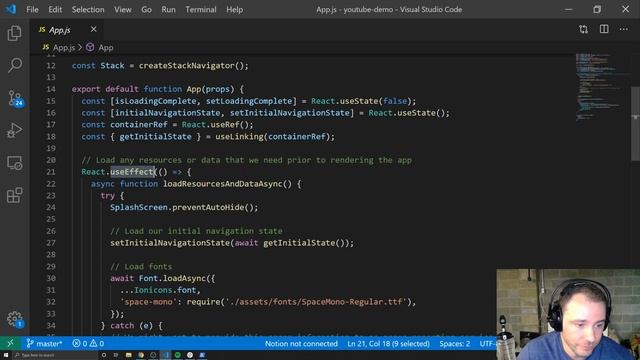This screenshot has height=360, width=640.
Task: Open File Explorer from taskbar
Action: click(x=129, y=355)
